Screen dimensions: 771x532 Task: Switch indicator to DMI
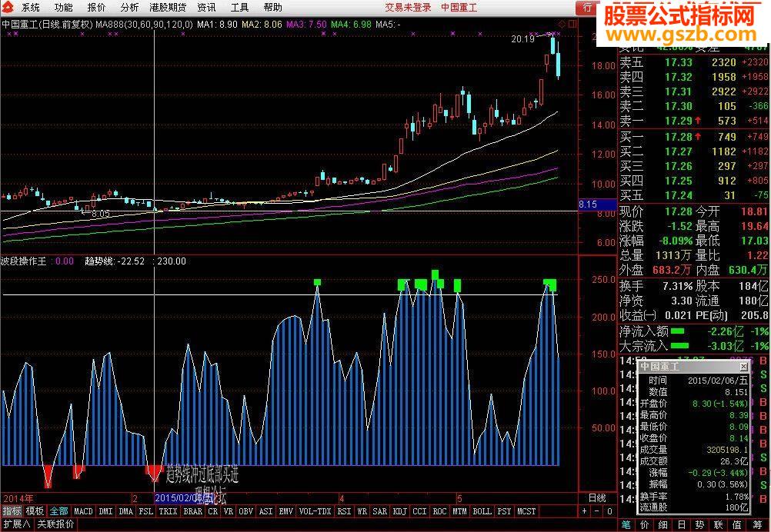105,511
